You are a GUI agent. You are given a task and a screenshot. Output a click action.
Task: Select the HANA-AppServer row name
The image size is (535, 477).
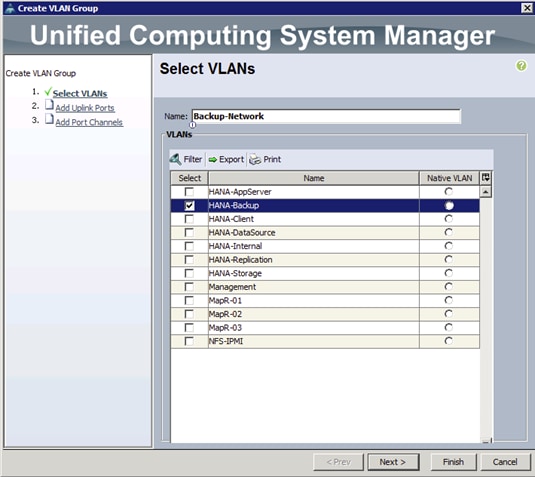point(240,192)
